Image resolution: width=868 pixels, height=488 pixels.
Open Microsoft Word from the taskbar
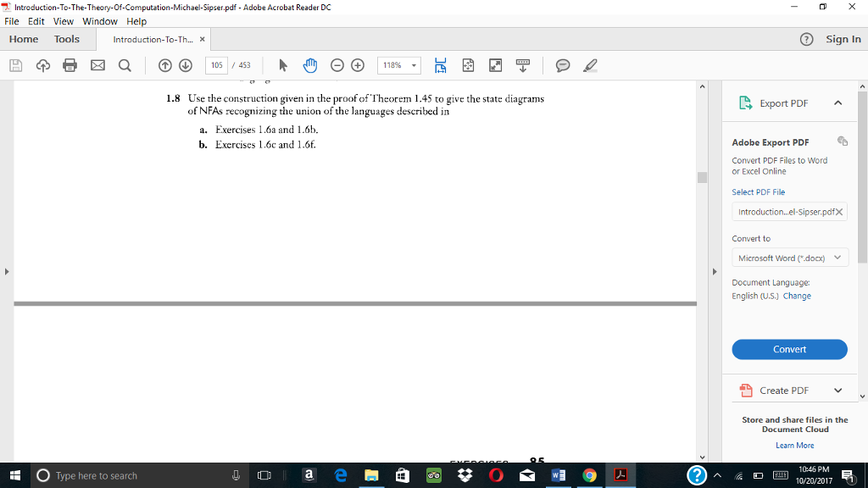tap(558, 475)
